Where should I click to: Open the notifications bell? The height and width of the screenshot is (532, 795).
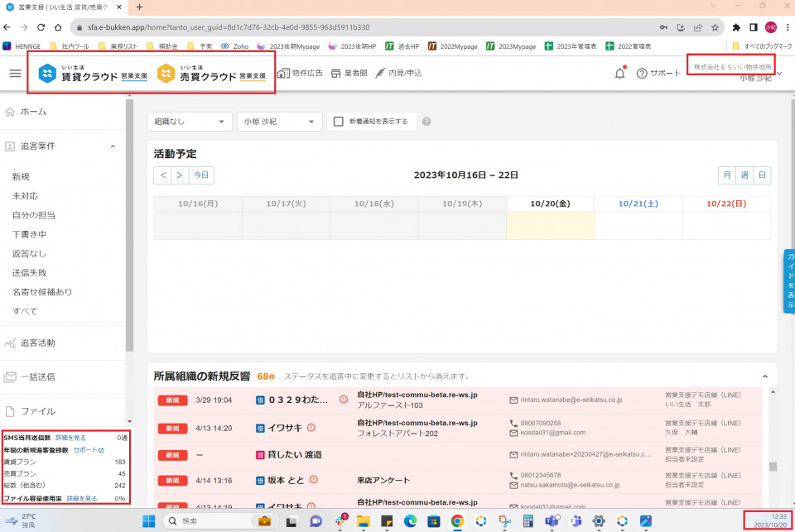point(619,73)
